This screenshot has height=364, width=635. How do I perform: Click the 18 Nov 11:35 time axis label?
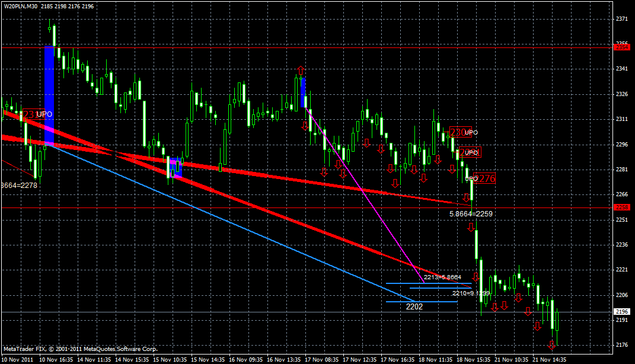[x=435, y=359]
